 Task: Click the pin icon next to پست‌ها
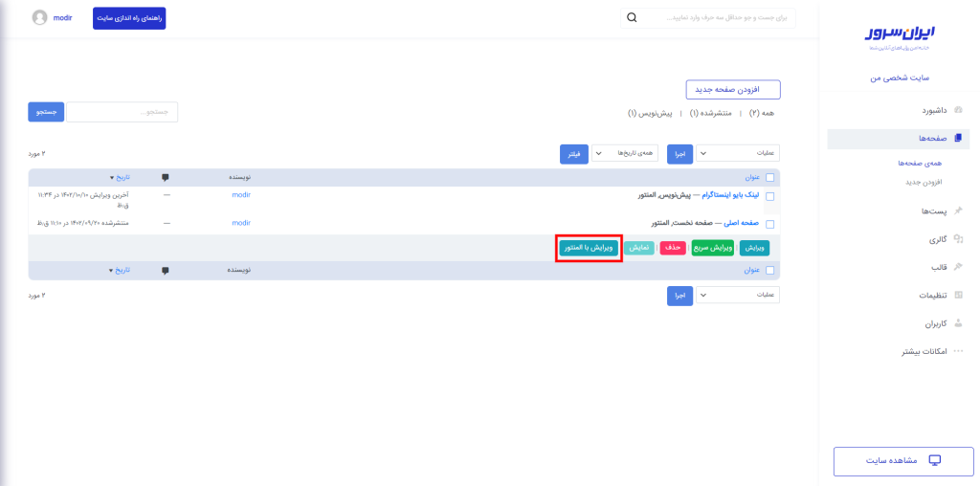click(x=959, y=210)
